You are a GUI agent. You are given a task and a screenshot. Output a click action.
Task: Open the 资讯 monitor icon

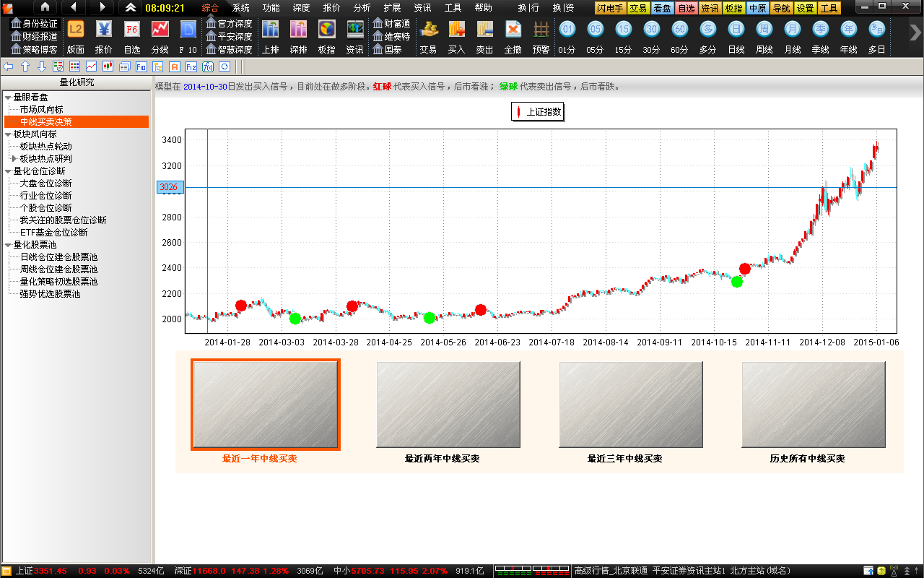point(355,29)
